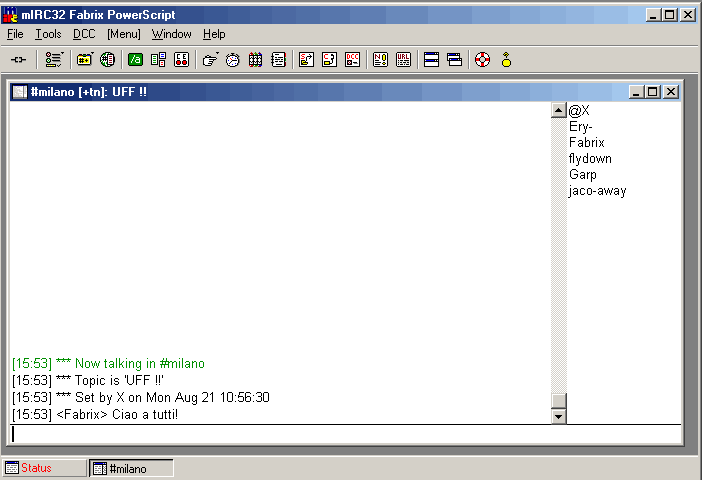The image size is (702, 480).
Task: Click the Connect to server toolbar icon
Action: click(18, 60)
